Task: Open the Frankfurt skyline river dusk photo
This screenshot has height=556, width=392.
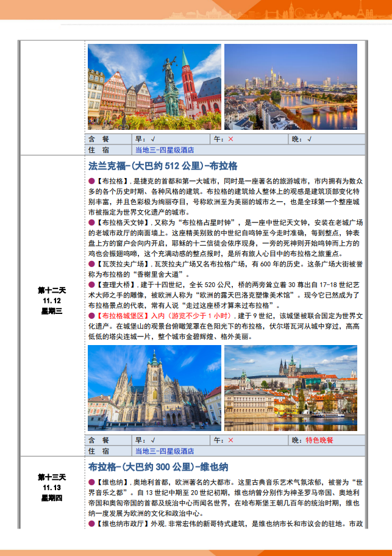Action: tap(291, 87)
